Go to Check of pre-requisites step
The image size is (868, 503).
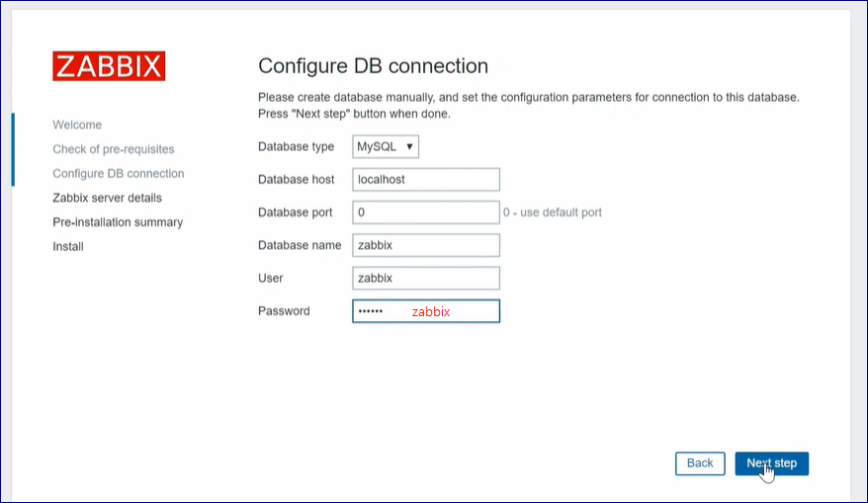tap(114, 149)
